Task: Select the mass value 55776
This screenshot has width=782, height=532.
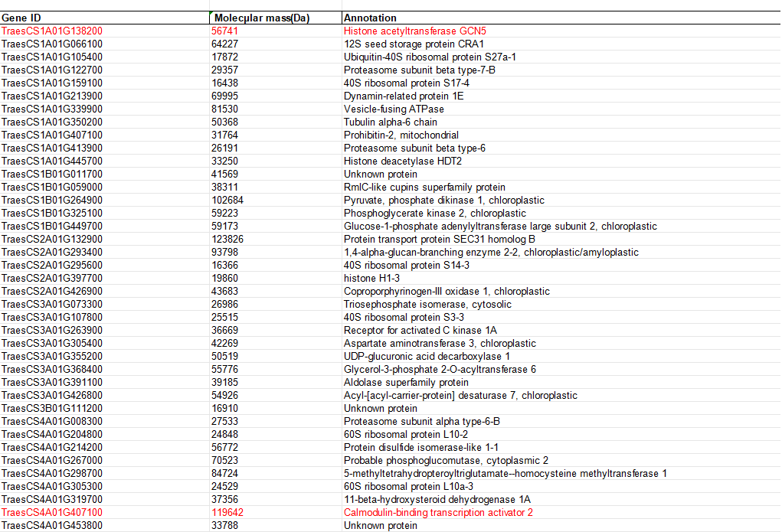Action: point(225,369)
